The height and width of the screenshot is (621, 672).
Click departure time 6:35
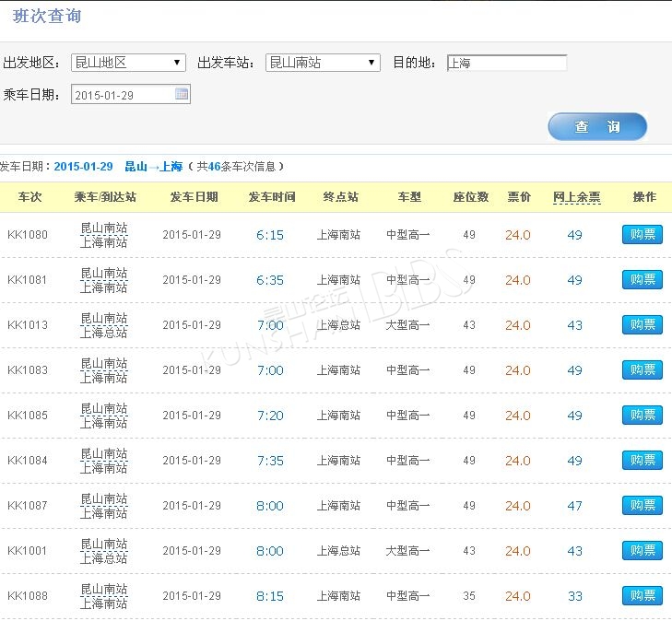(x=270, y=280)
